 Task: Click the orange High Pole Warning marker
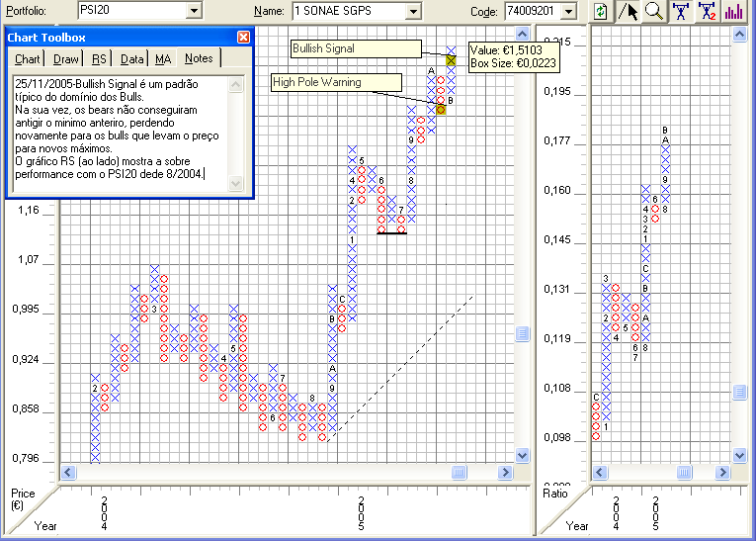pyautogui.click(x=441, y=109)
